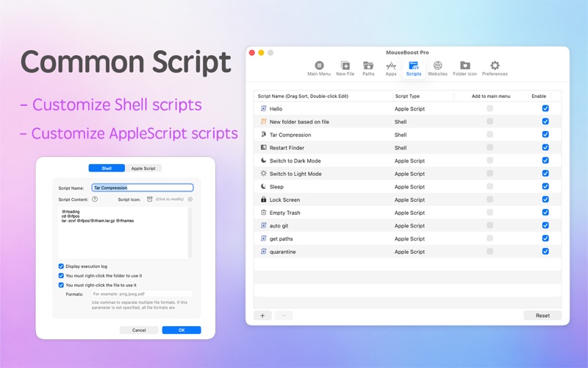
Task: Click the auto git script icon
Action: 263,225
